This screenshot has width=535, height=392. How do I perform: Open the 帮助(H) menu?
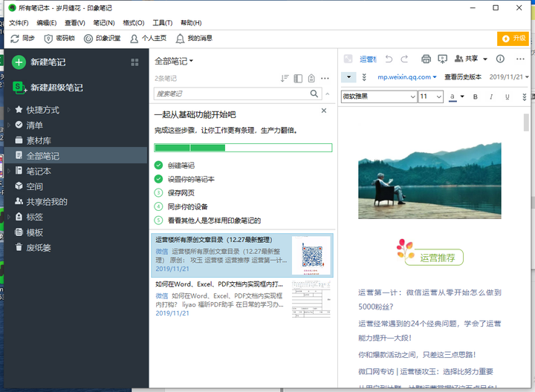tap(191, 23)
